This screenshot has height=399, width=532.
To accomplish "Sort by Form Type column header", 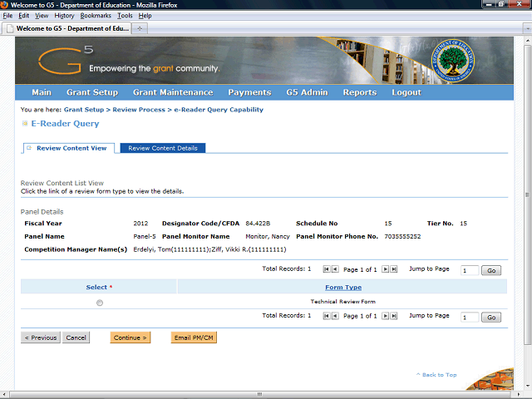I will 343,288.
